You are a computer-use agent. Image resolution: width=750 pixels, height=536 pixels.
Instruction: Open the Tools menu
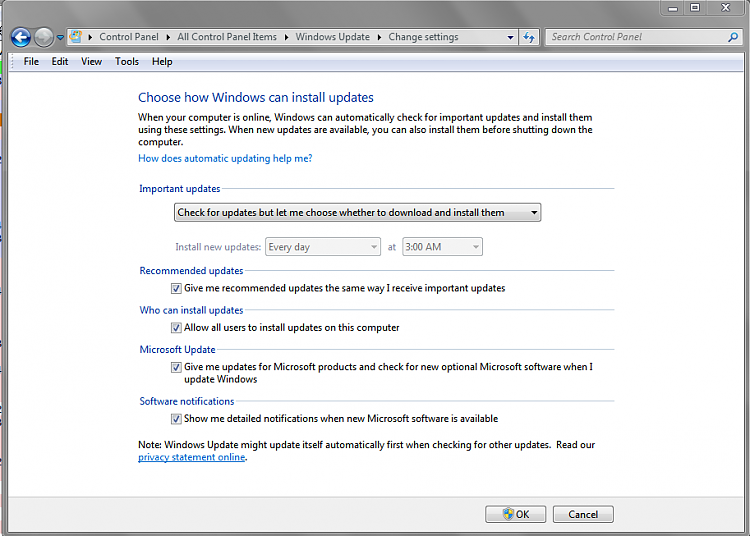[x=127, y=62]
